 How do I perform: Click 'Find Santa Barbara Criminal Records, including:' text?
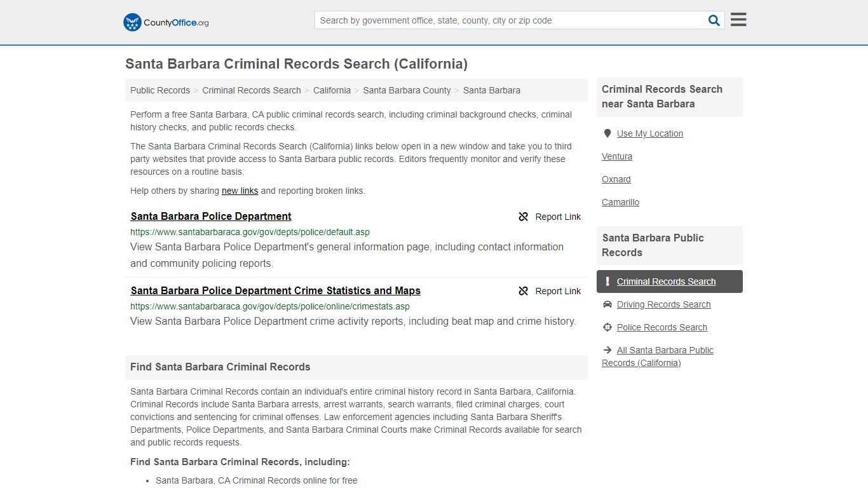tap(240, 462)
